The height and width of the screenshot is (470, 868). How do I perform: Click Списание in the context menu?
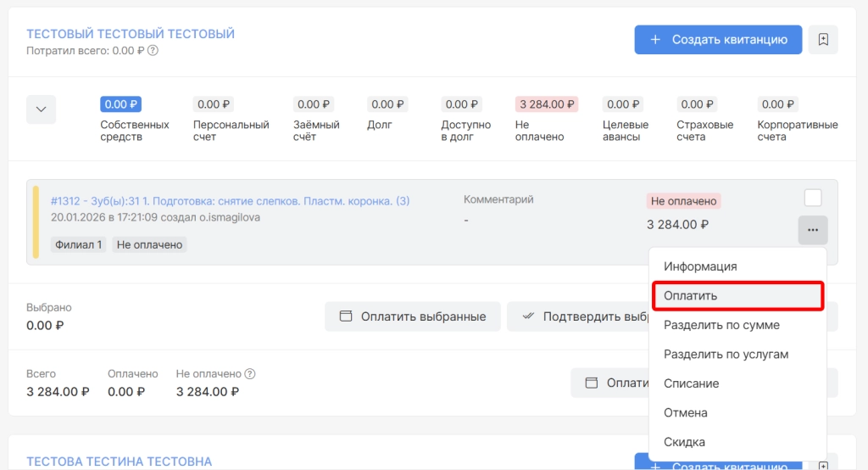point(691,383)
